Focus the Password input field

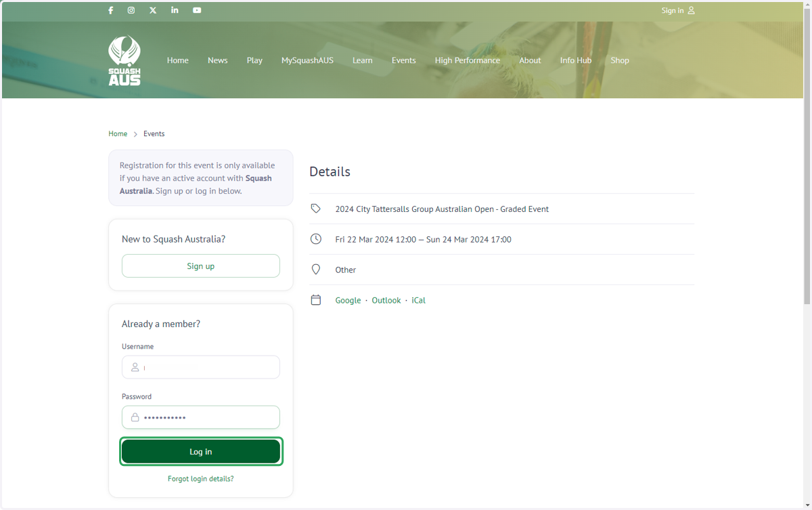pyautogui.click(x=201, y=417)
